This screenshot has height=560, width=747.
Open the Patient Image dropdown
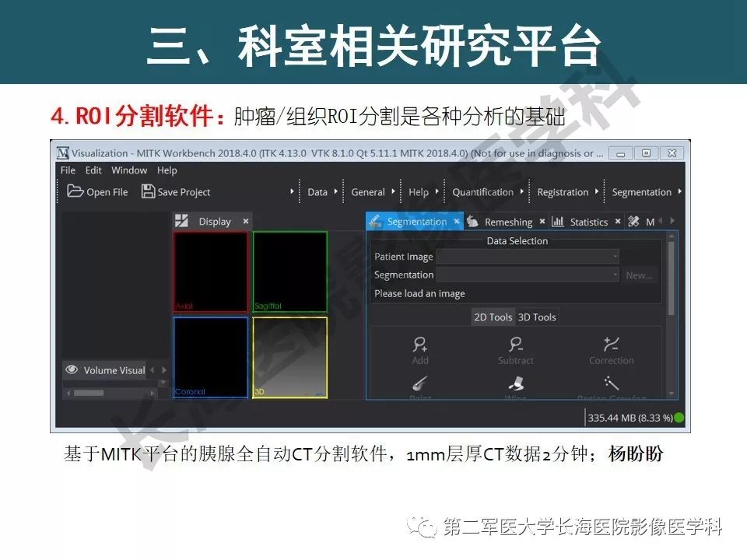pyautogui.click(x=528, y=257)
